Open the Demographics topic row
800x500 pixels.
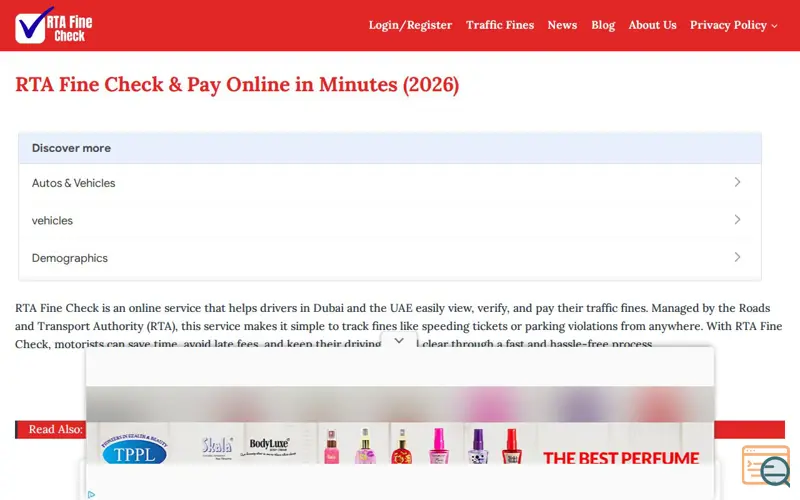click(390, 258)
